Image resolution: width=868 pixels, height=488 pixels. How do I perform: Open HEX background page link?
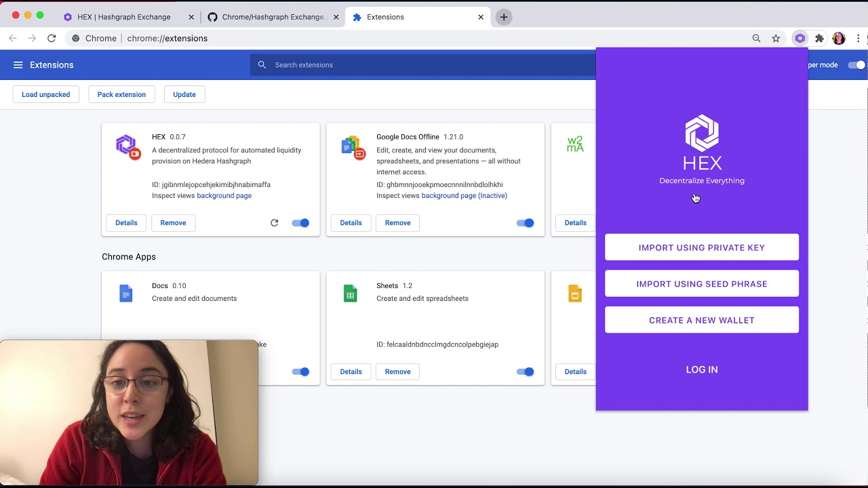pyautogui.click(x=224, y=196)
